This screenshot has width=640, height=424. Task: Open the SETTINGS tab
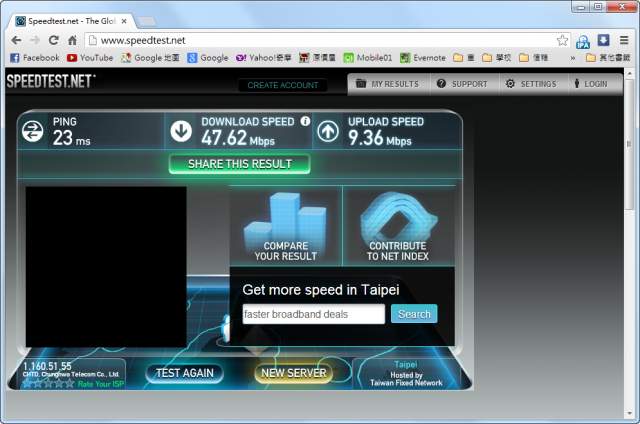(x=531, y=84)
